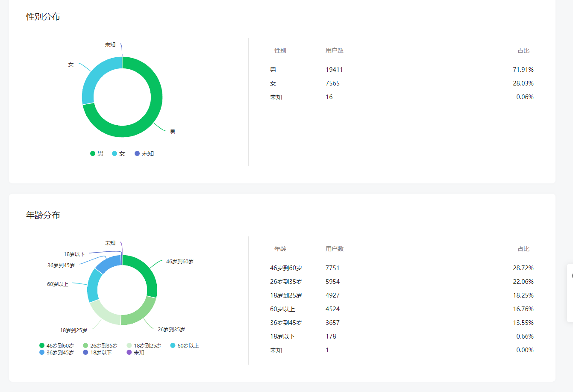Click the 0.00% percentage value

(x=525, y=350)
